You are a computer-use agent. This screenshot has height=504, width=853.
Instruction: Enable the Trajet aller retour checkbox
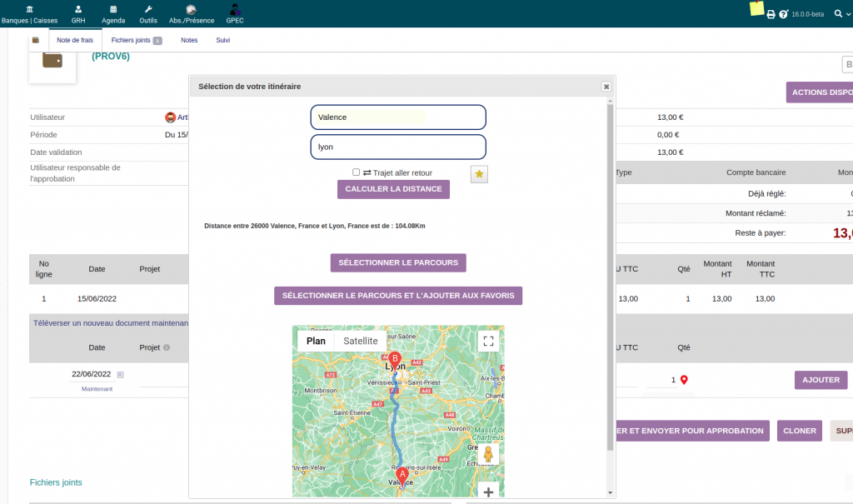tap(357, 172)
